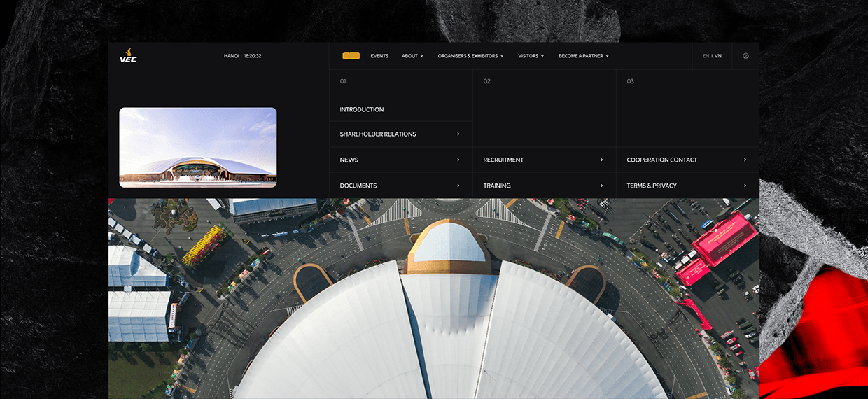Click the 03 column number
This screenshot has height=399, width=868.
click(x=631, y=81)
